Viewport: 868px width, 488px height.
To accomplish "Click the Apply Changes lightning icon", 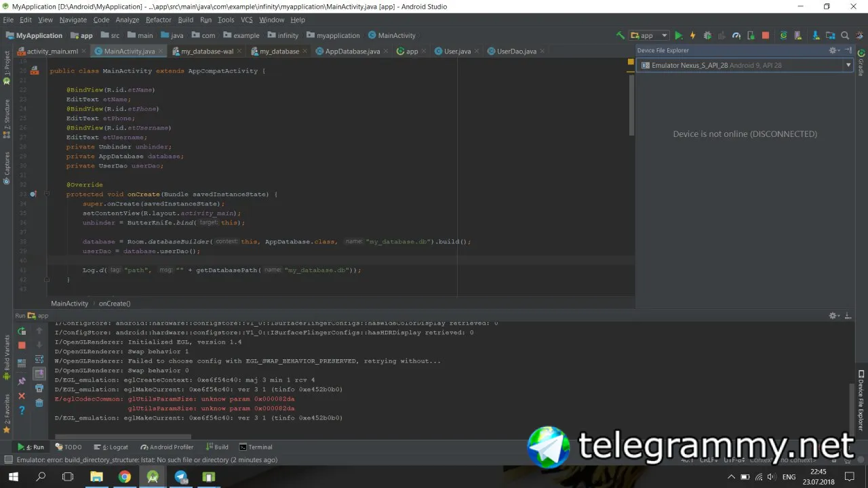I will pyautogui.click(x=692, y=35).
